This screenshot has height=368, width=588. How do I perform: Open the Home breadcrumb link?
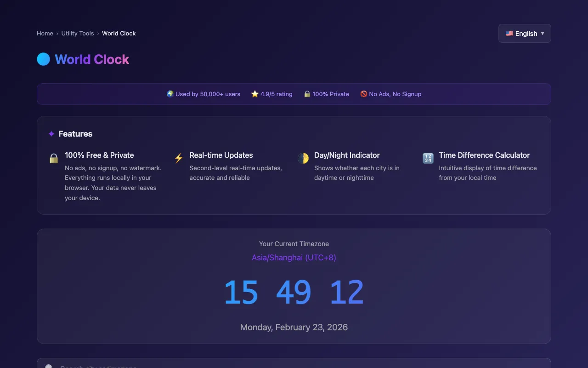[45, 33]
